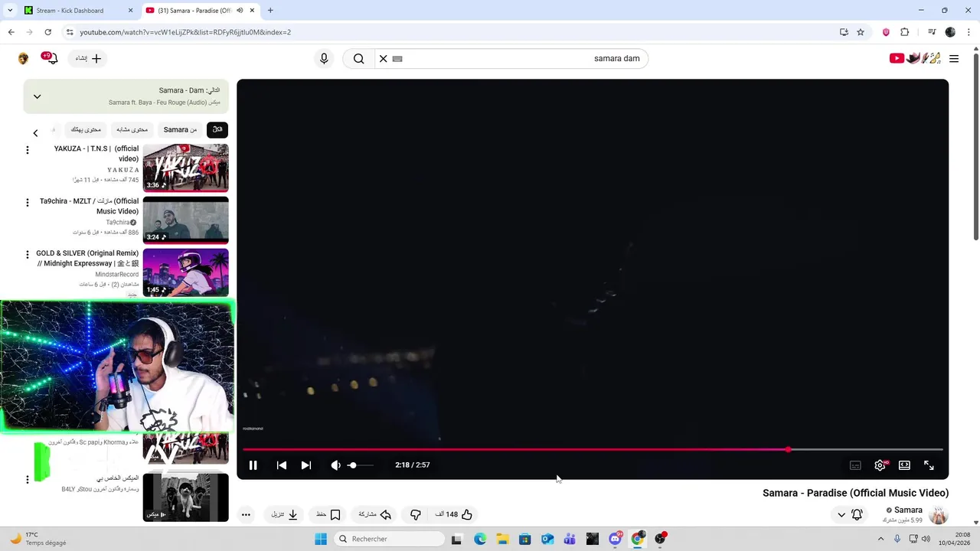Open options menu for Ta9chira MZLT video
This screenshot has width=980, height=551.
click(28, 202)
